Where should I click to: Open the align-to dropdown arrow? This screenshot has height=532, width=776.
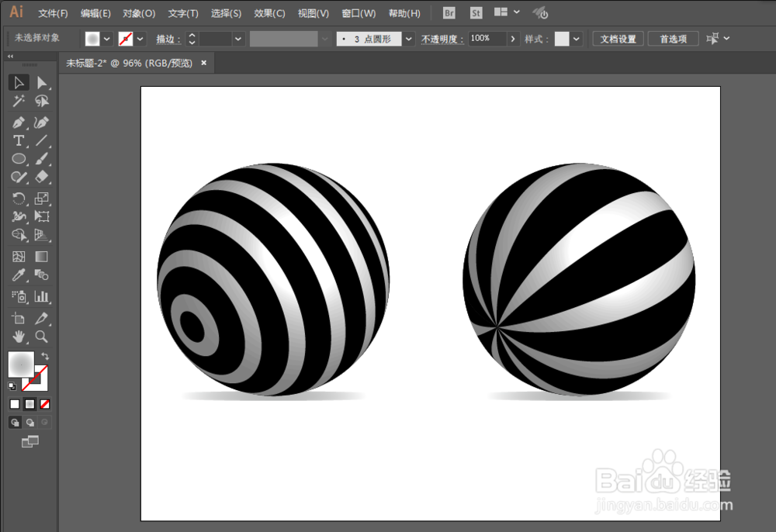726,38
